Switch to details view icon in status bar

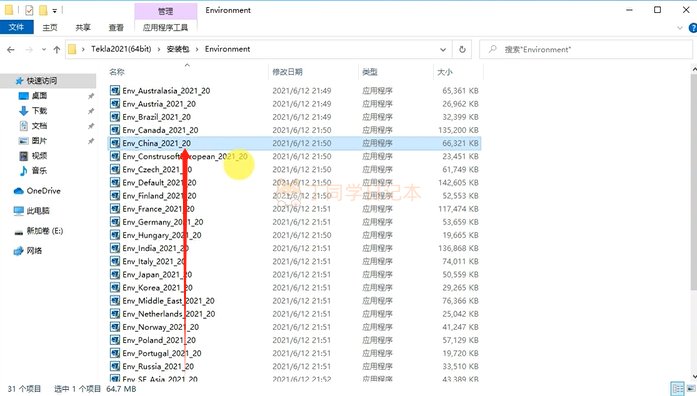677,389
